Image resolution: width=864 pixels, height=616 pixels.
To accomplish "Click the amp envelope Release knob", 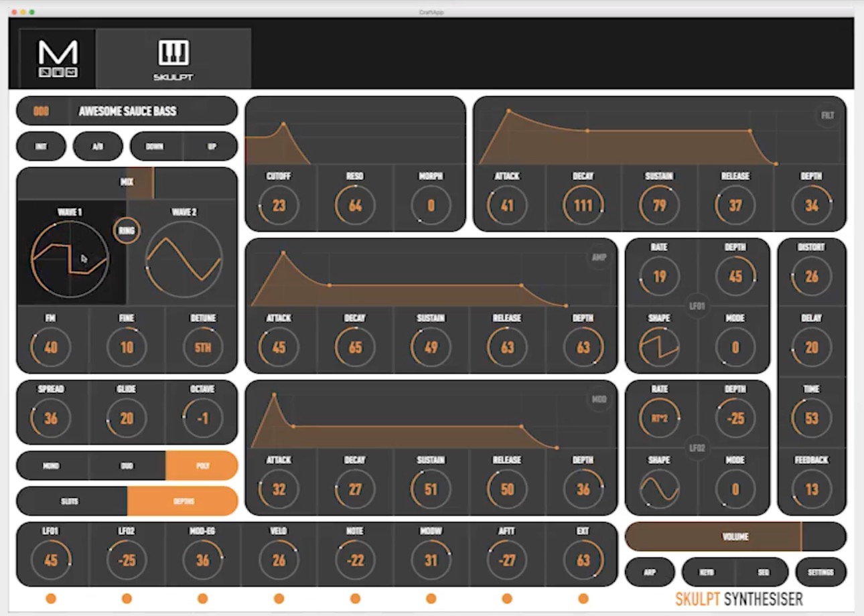I will tap(507, 348).
